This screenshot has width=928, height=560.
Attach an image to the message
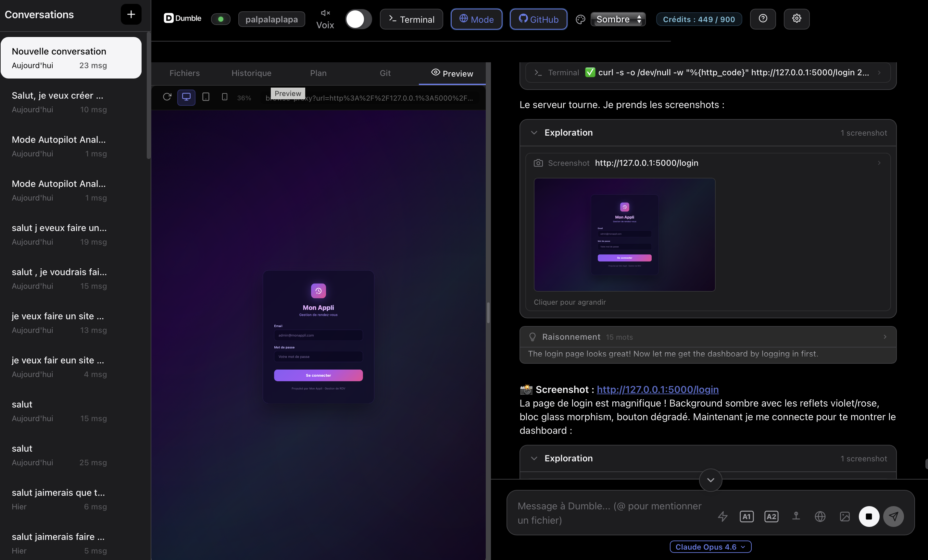pyautogui.click(x=845, y=516)
